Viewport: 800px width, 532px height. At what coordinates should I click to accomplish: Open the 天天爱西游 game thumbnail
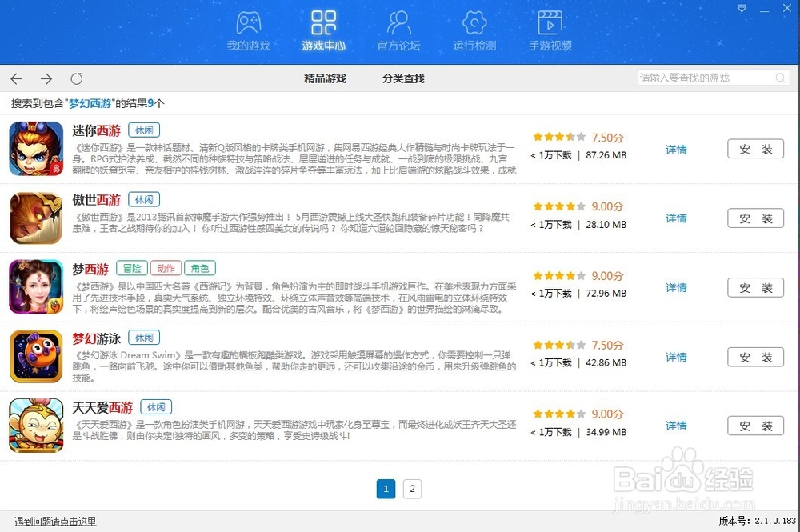36,425
